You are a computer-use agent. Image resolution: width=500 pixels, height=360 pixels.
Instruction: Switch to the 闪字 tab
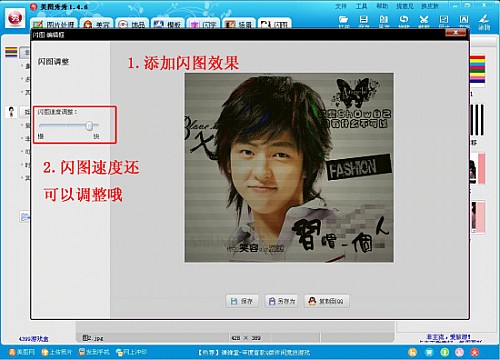[x=203, y=24]
